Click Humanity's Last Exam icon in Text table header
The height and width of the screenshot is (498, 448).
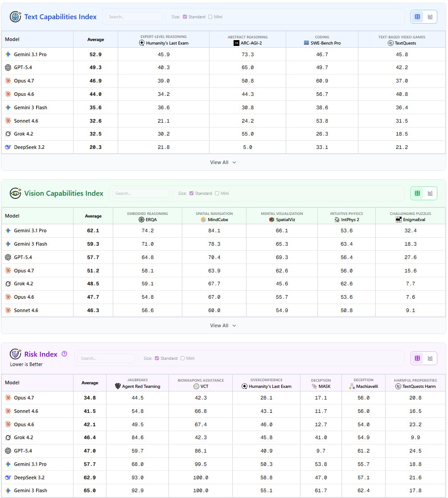pyautogui.click(x=142, y=43)
